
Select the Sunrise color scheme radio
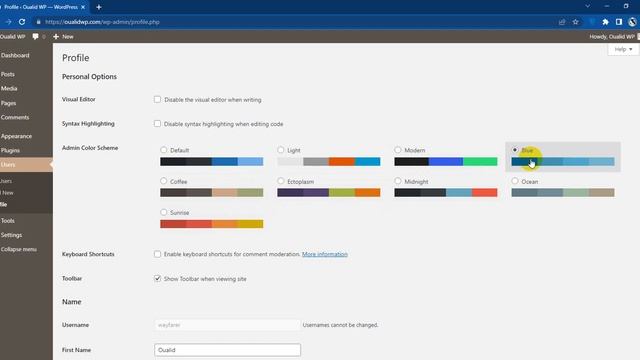pos(164,212)
